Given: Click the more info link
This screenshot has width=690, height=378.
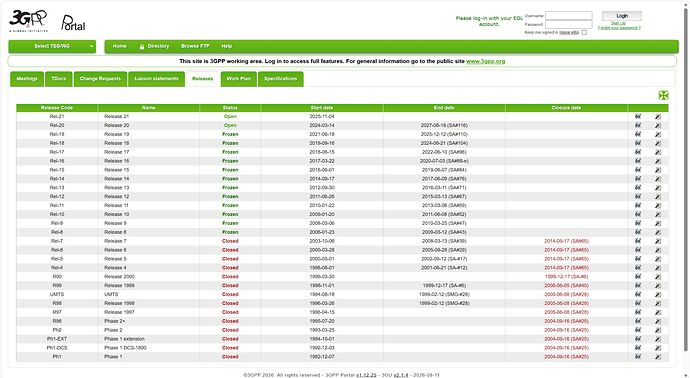Looking at the screenshot, I should coord(569,33).
